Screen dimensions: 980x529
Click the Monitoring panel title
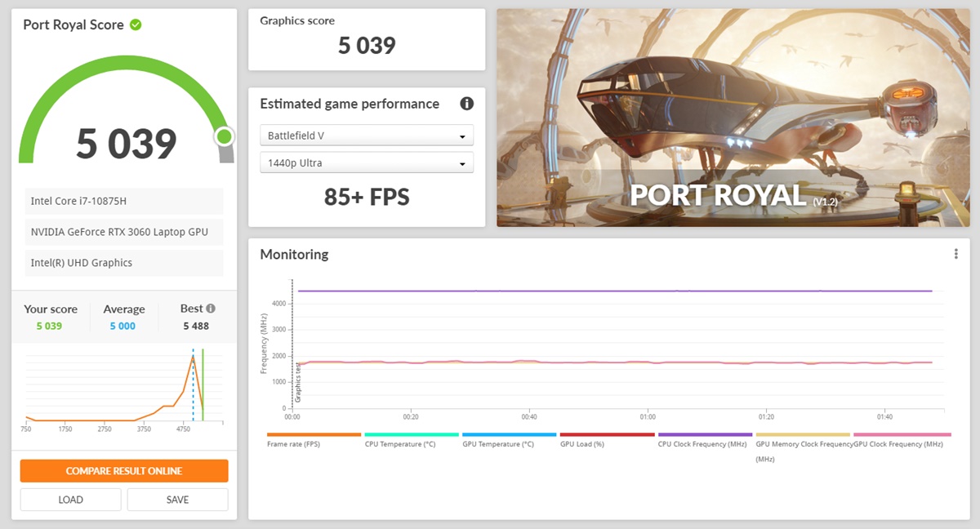294,254
